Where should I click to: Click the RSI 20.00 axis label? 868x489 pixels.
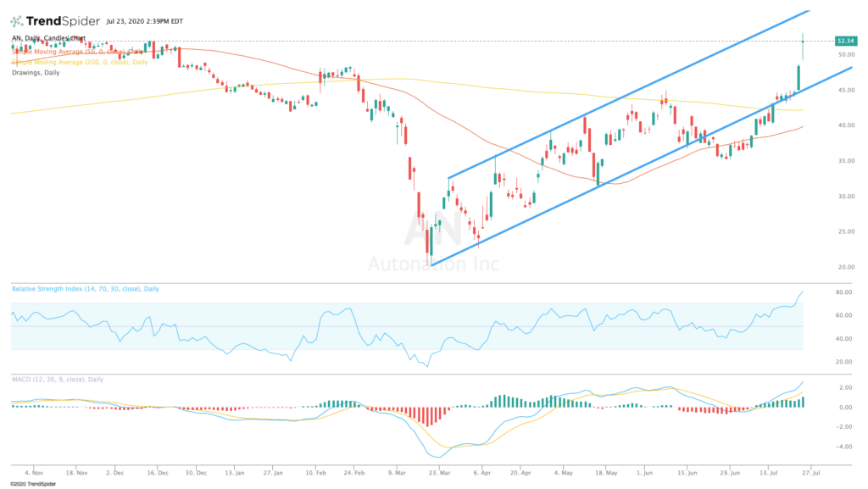point(843,362)
